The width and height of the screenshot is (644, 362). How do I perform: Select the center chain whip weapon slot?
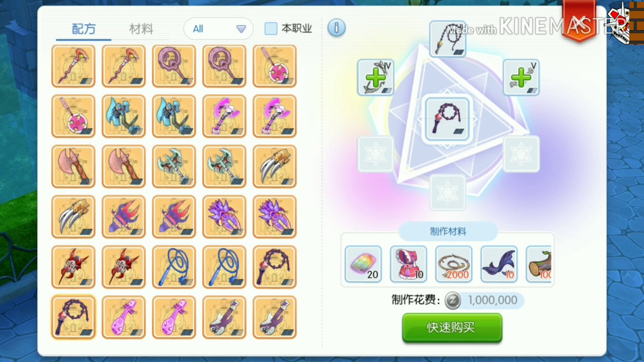pos(447,119)
